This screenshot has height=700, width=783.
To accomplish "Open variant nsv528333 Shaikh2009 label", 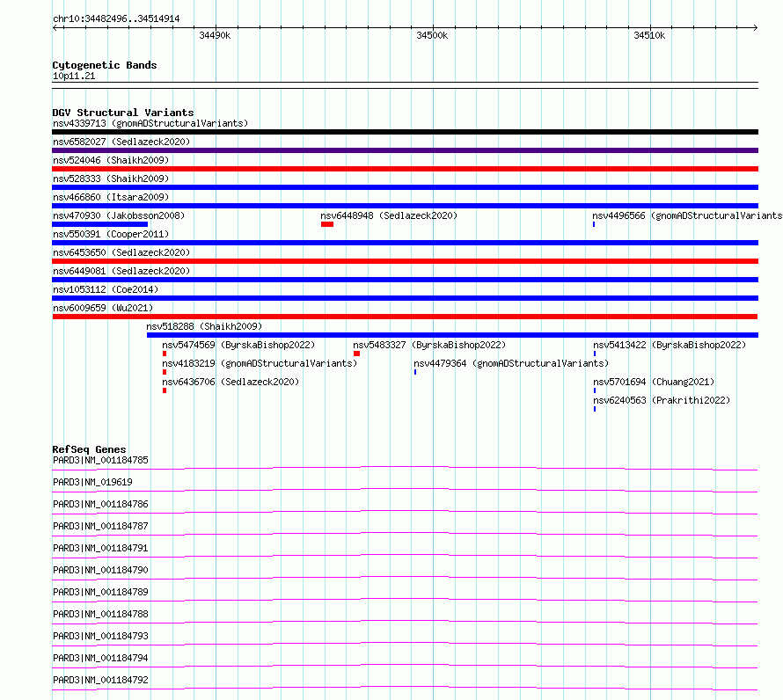I will (x=111, y=179).
